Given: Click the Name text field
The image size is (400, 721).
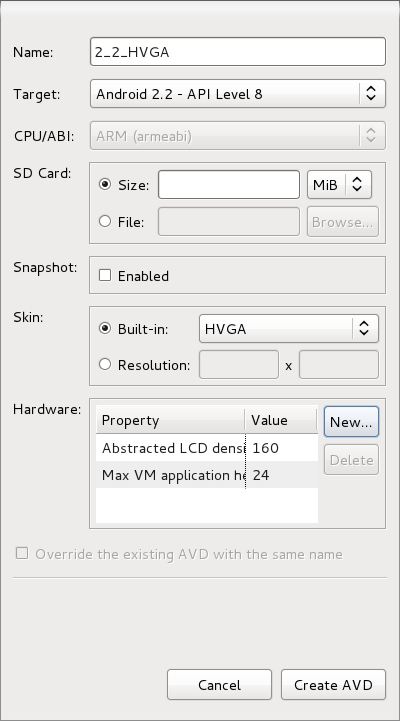Looking at the screenshot, I should coord(238,52).
